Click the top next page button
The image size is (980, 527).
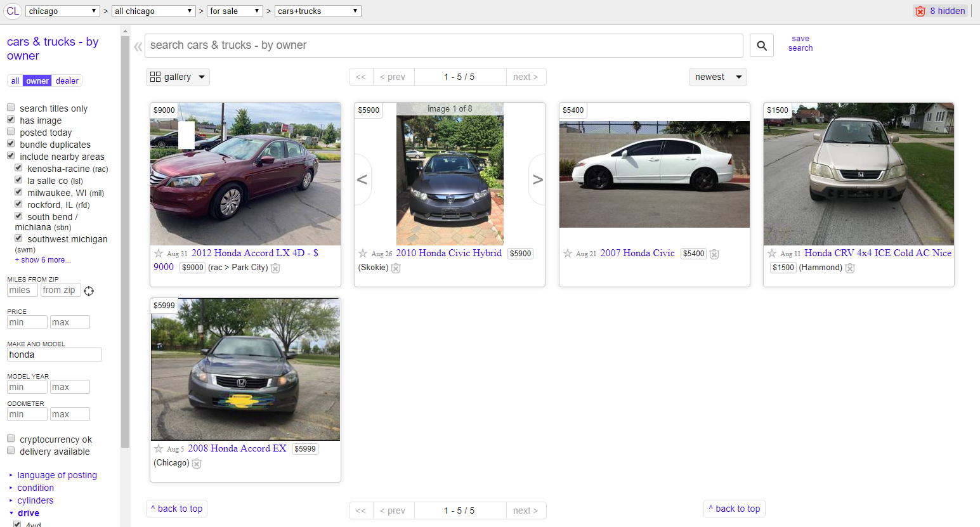pos(526,77)
